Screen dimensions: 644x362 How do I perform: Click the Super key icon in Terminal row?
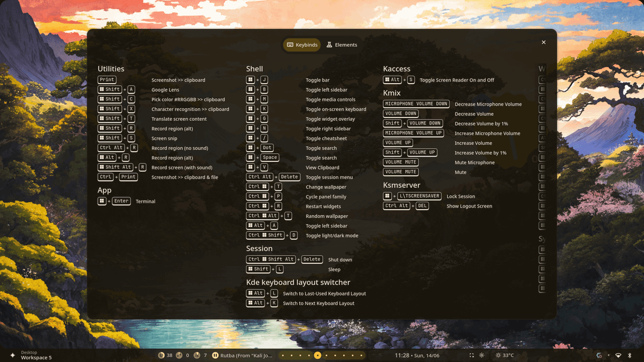[101, 201]
